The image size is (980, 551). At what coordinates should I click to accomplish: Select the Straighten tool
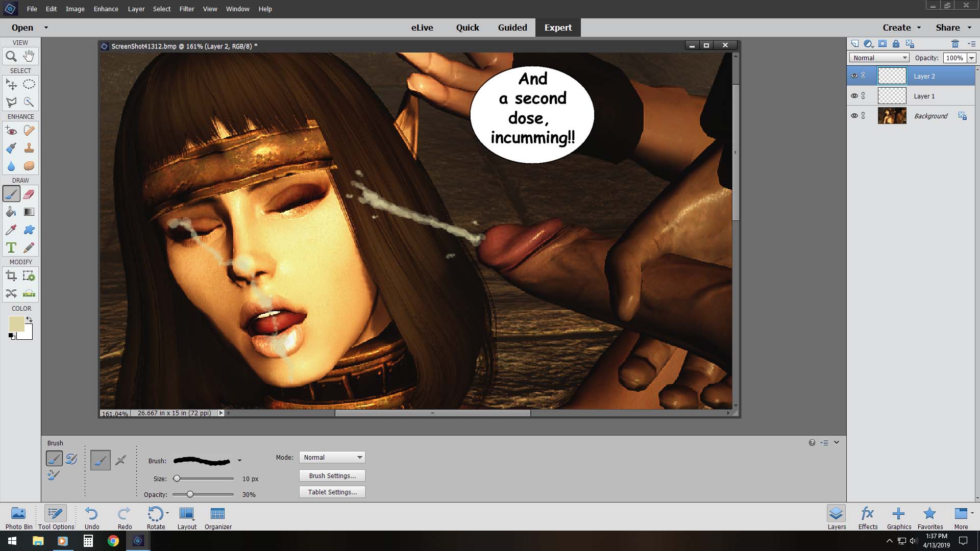point(29,293)
